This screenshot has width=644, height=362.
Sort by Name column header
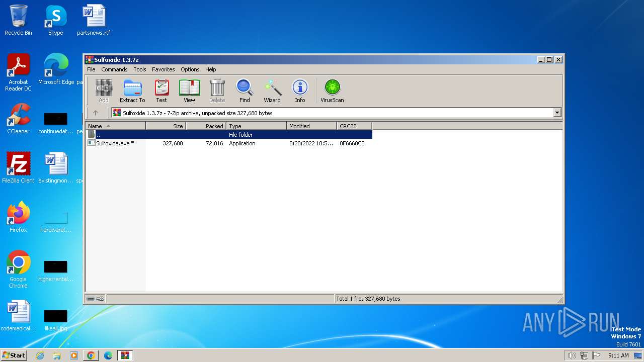click(116, 126)
